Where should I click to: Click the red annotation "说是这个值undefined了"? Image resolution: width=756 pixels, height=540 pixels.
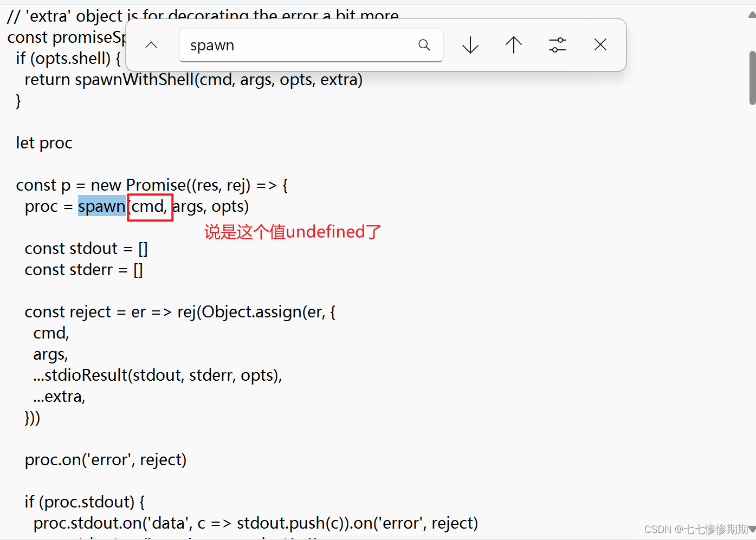click(x=292, y=232)
